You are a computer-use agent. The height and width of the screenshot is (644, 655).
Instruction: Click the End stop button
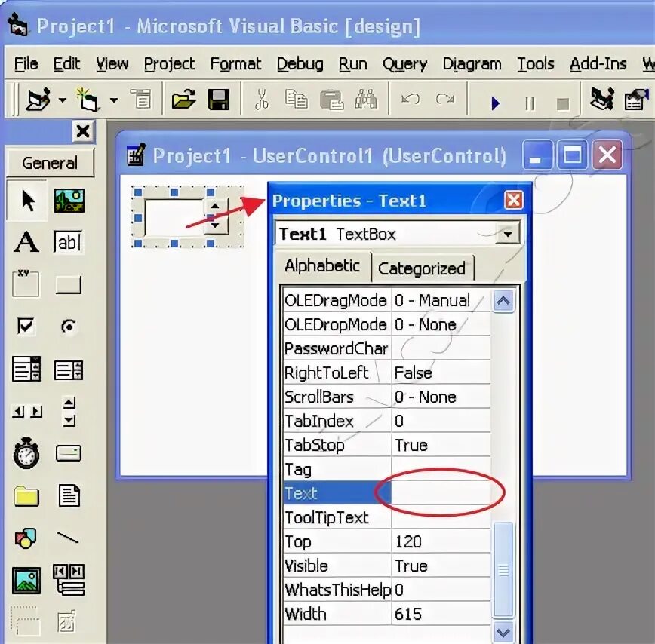[x=563, y=104]
